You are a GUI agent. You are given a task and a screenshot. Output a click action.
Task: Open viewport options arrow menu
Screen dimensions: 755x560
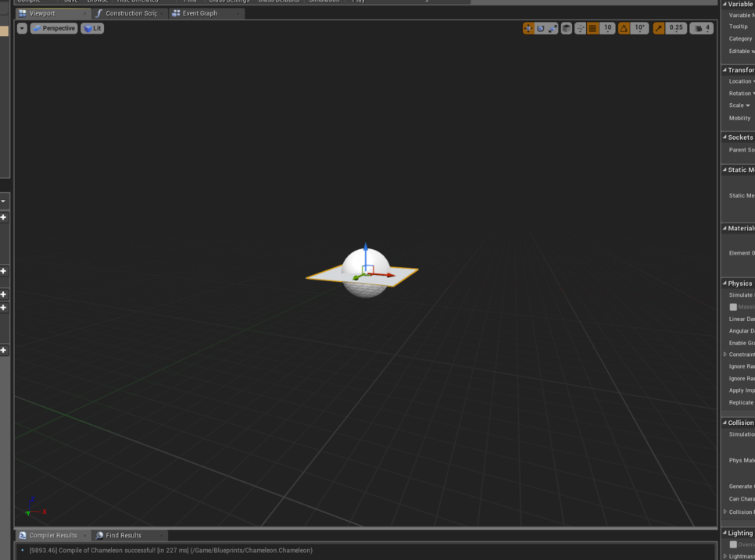tap(22, 28)
